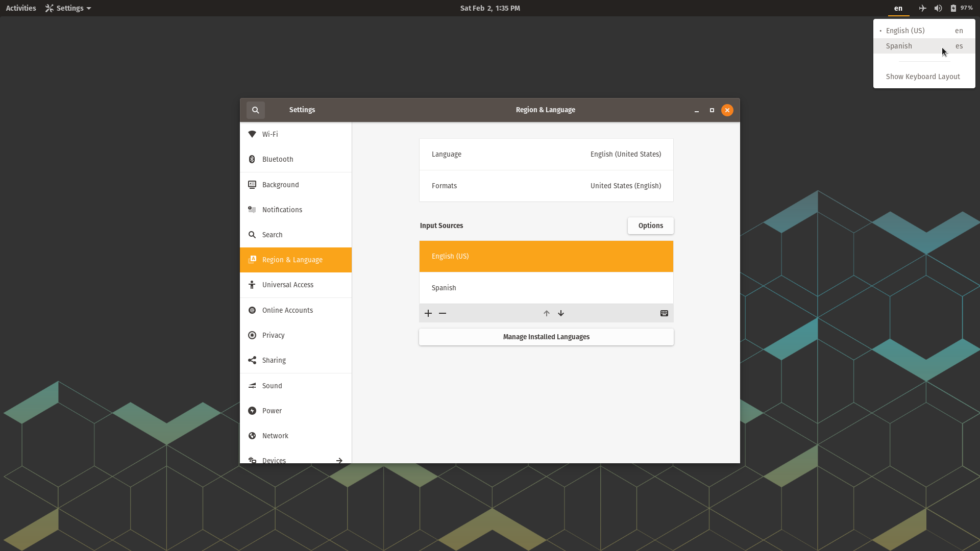Expand the Devices submenu arrow
The image size is (980, 551).
[339, 460]
